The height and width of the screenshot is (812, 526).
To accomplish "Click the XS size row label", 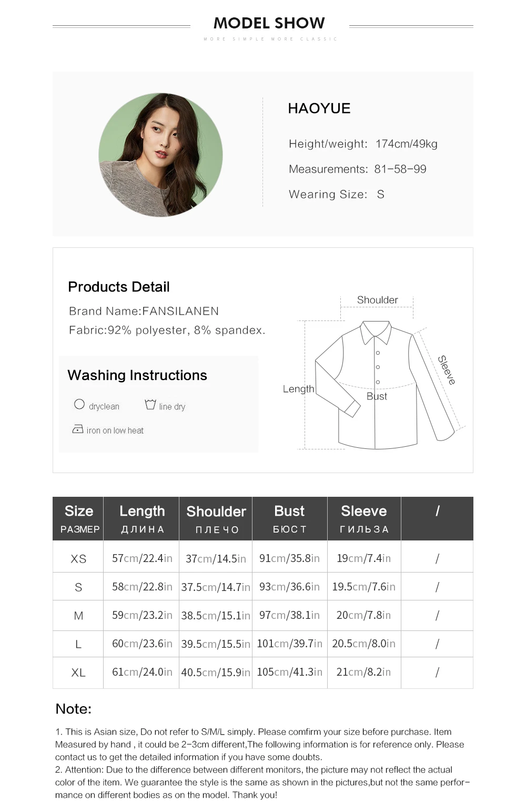I will point(78,559).
